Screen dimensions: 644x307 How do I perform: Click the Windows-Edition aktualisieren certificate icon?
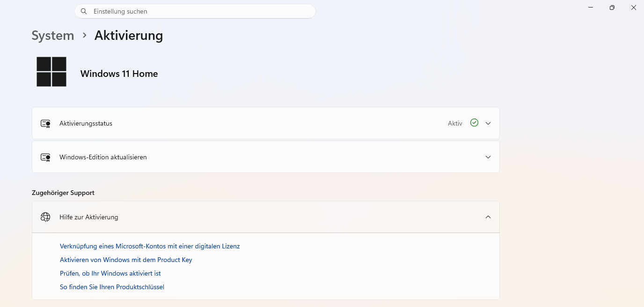coord(45,157)
